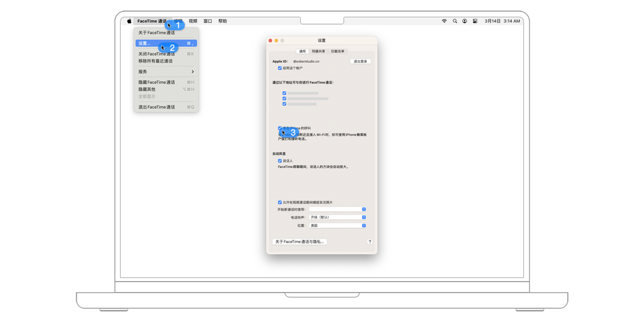
Task: Open the FaceTime通话 app menu
Action: [x=152, y=21]
